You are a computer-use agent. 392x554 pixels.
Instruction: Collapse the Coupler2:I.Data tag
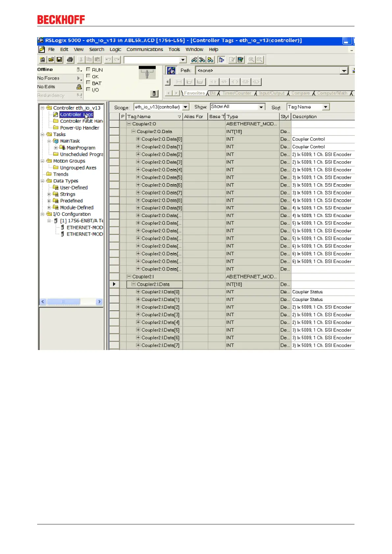(134, 284)
